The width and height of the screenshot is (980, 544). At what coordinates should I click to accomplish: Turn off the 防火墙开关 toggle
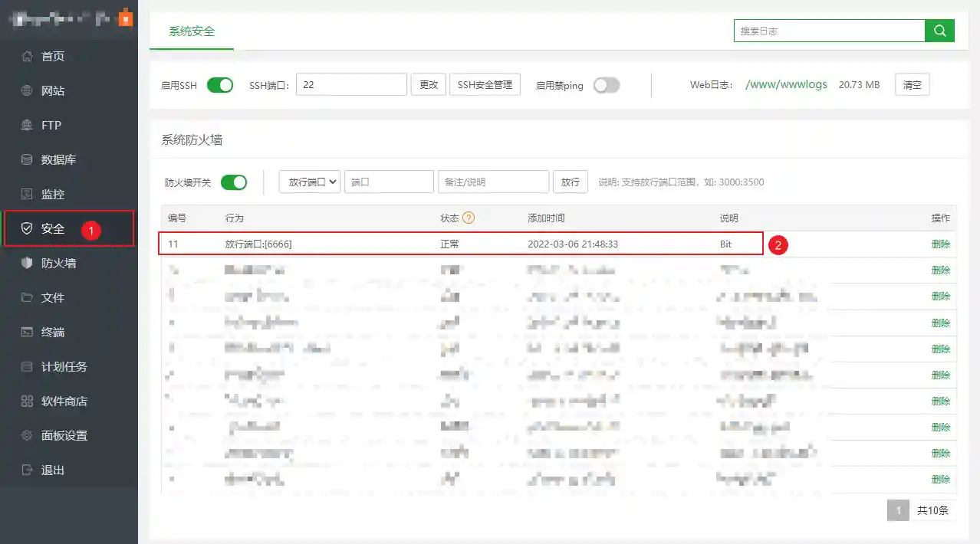click(x=234, y=182)
